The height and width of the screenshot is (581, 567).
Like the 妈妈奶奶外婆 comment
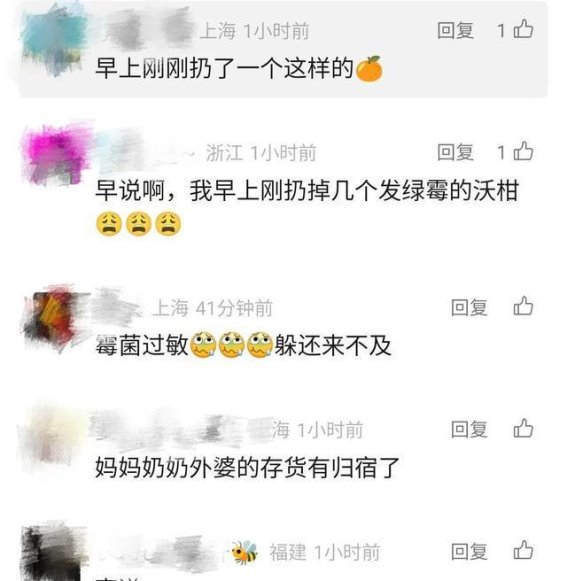(x=523, y=428)
